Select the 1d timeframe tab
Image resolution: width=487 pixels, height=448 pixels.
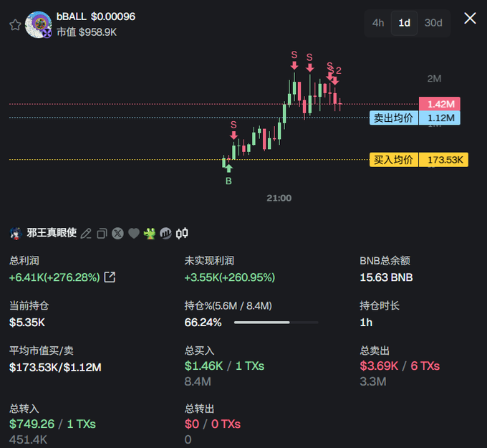coord(404,23)
